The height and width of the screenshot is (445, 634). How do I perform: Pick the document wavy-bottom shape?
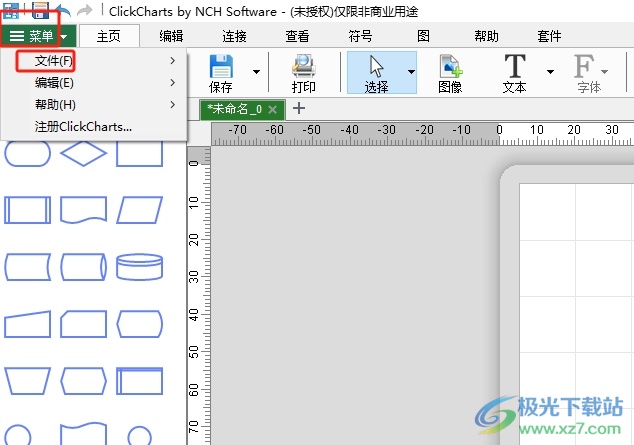[x=83, y=210]
